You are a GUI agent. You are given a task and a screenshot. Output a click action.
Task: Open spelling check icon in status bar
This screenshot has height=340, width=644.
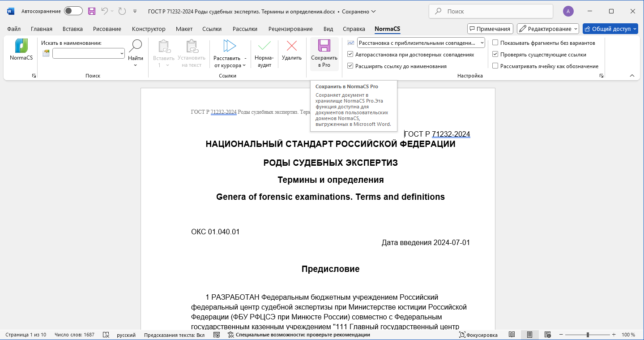106,335
